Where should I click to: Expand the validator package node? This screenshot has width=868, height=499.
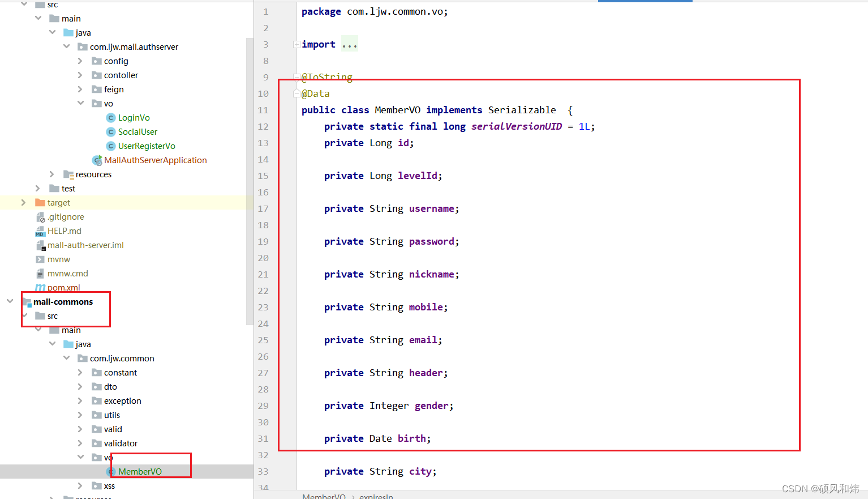pos(80,443)
